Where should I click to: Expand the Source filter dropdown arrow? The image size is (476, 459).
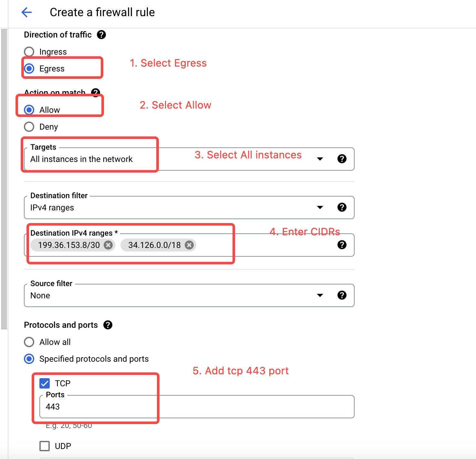320,295
